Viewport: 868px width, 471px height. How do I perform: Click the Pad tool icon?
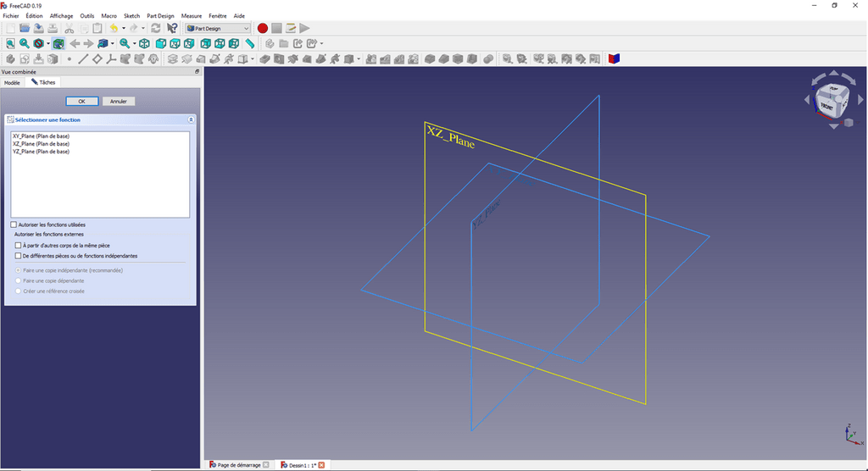[173, 58]
